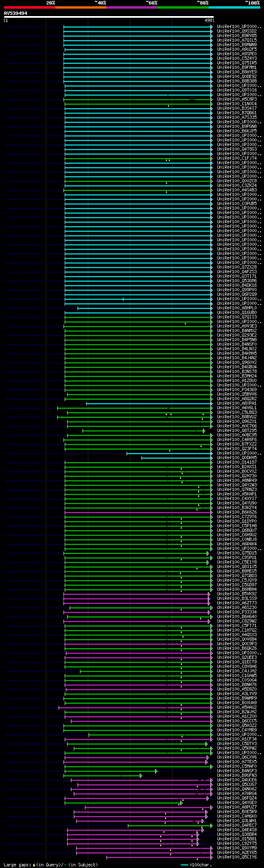Select hit label UniRef100_Q4YGE0
Image resolution: width=264 pixels, height=868 pixels.
[x=237, y=802]
